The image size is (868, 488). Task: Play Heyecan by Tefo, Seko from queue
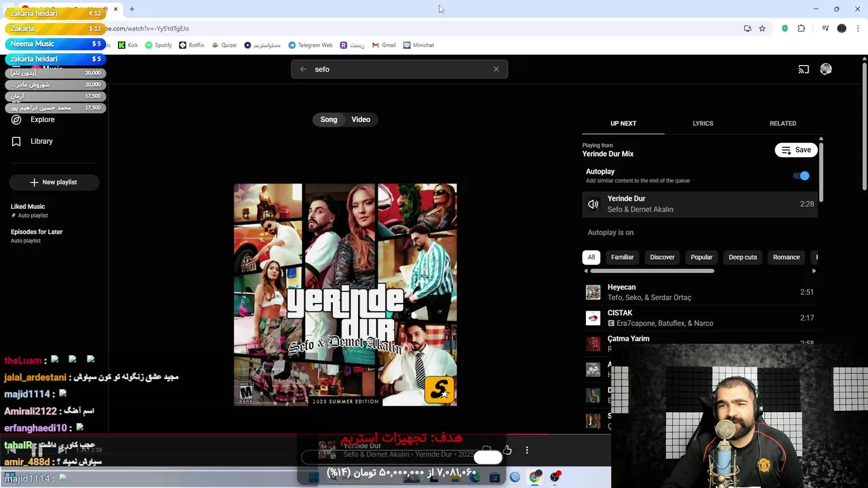pos(700,292)
